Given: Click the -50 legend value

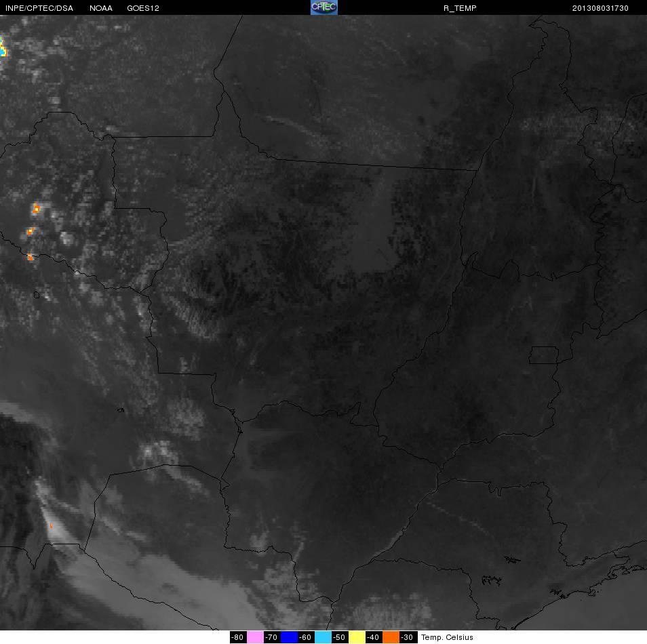Looking at the screenshot, I should (x=339, y=637).
